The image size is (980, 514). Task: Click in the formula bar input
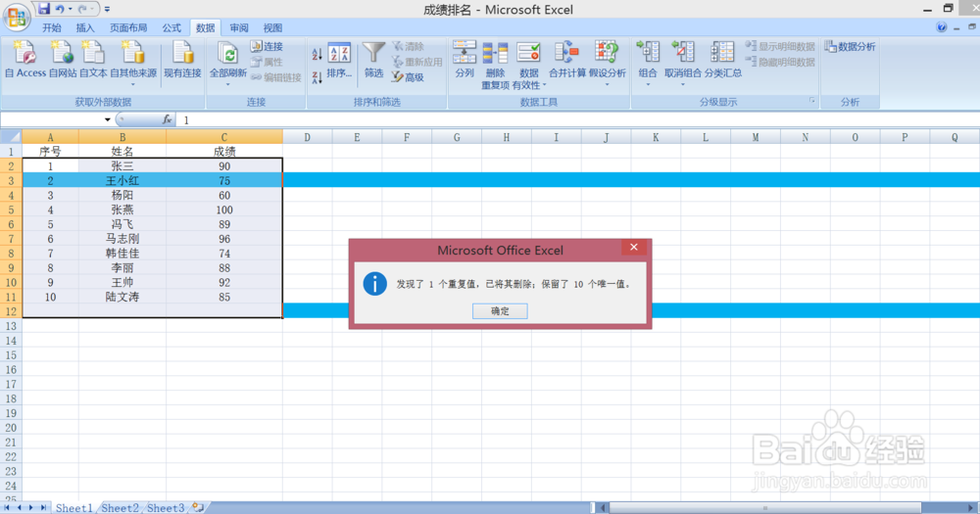pos(578,119)
